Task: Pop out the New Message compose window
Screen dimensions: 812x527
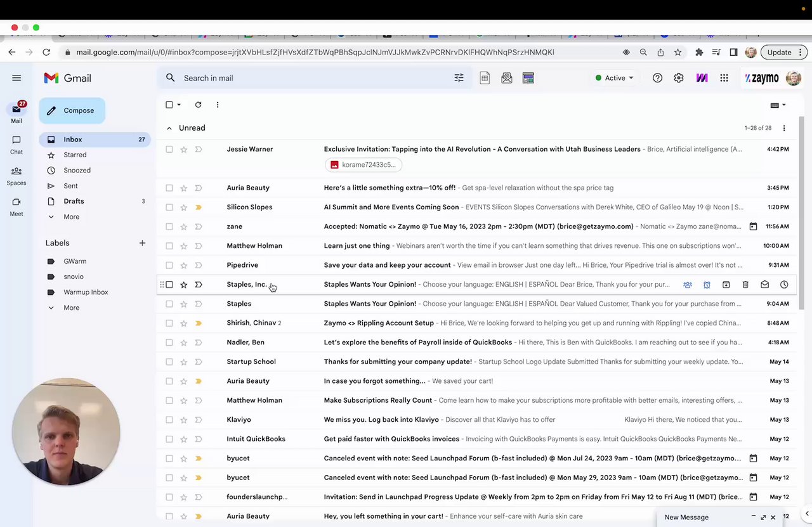Action: [763, 517]
